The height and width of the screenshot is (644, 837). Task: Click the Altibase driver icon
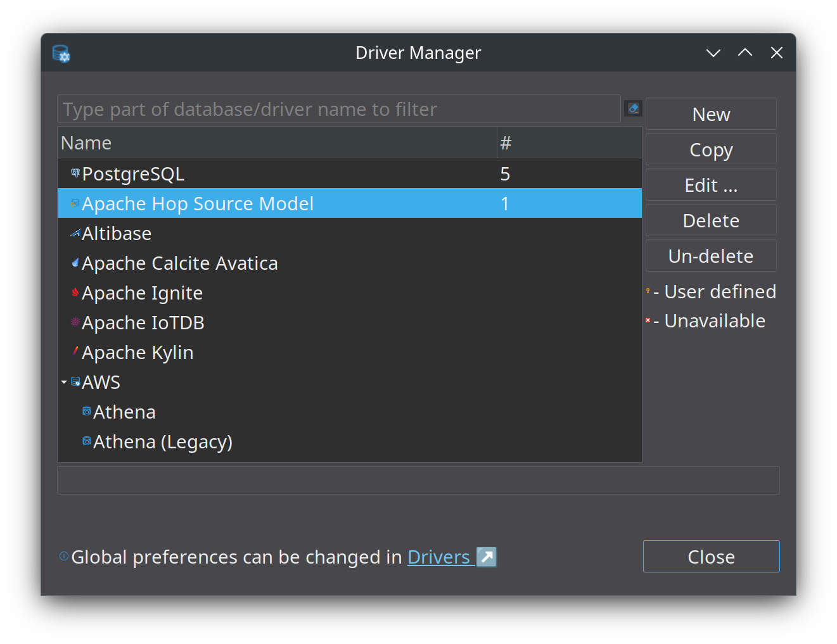point(75,233)
